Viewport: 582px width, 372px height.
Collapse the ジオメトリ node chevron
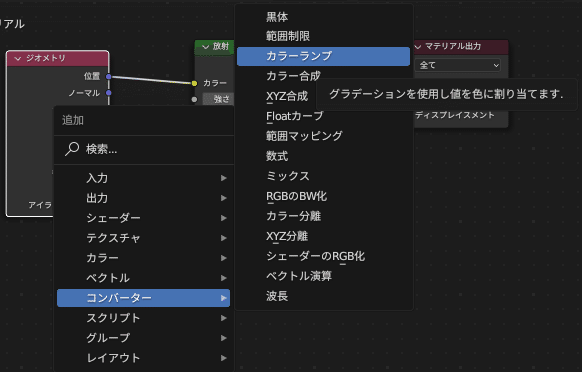coord(17,59)
